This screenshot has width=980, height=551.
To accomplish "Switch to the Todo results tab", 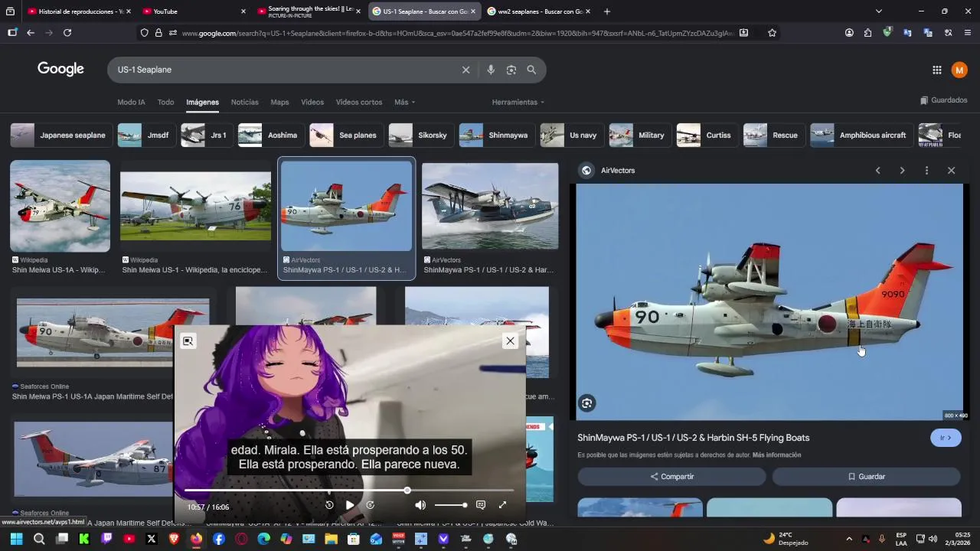I will [x=165, y=102].
